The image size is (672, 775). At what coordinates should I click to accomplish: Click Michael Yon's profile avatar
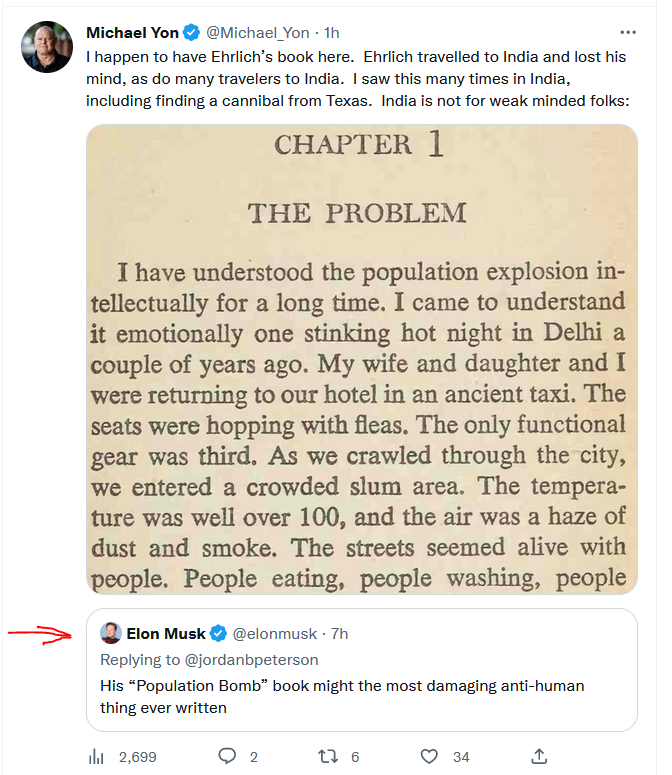(47, 47)
